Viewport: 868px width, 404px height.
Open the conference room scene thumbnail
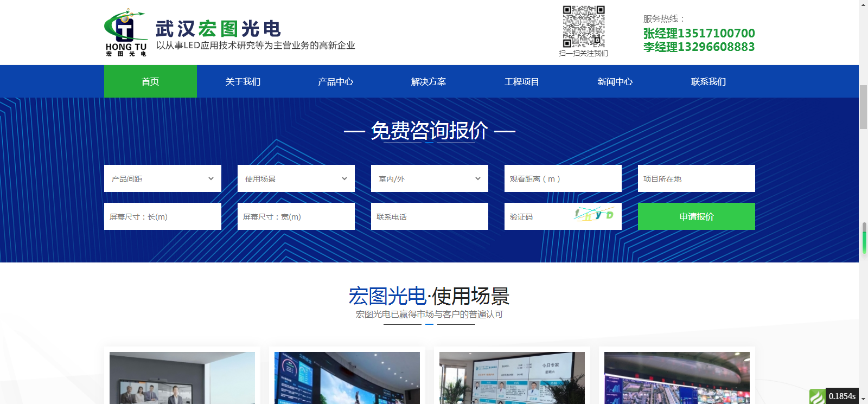pyautogui.click(x=182, y=378)
